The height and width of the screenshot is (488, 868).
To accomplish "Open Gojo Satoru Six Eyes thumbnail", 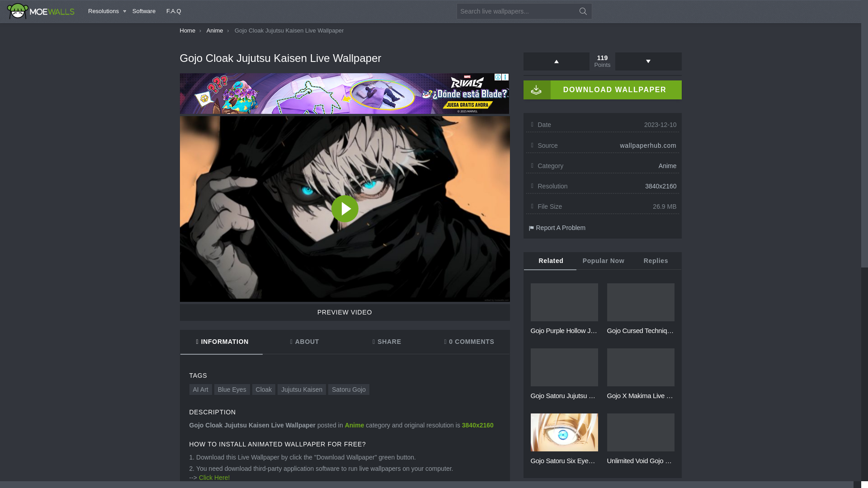I will tap(564, 432).
